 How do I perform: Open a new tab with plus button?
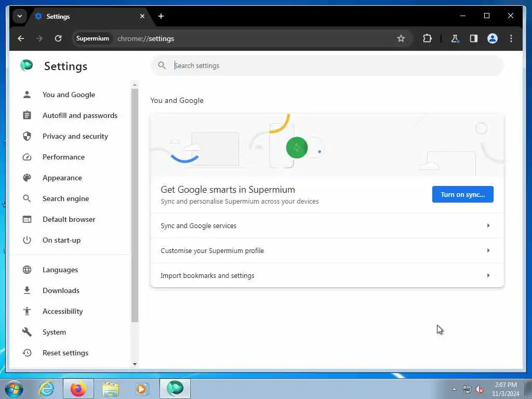pos(161,16)
